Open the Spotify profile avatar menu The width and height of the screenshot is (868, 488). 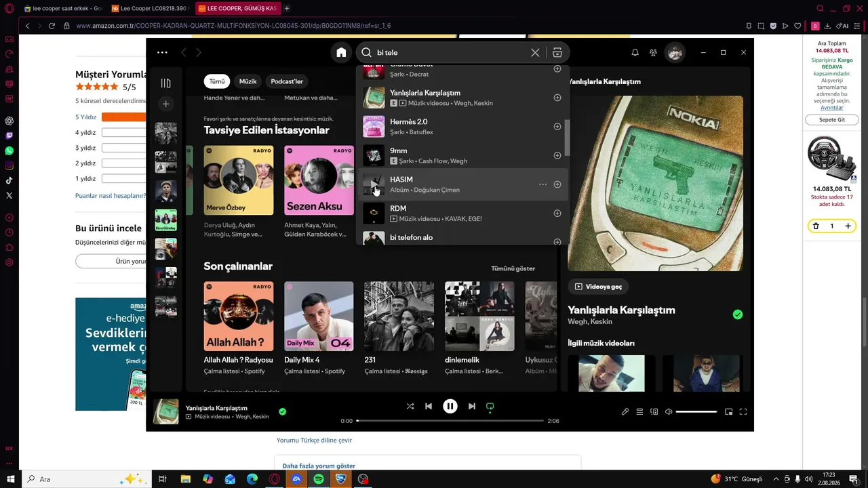tap(675, 52)
